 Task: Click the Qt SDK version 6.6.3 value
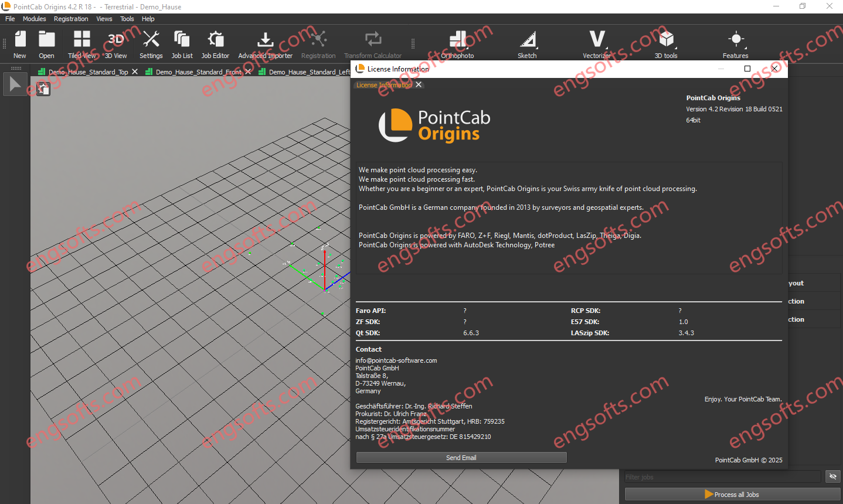(x=471, y=333)
